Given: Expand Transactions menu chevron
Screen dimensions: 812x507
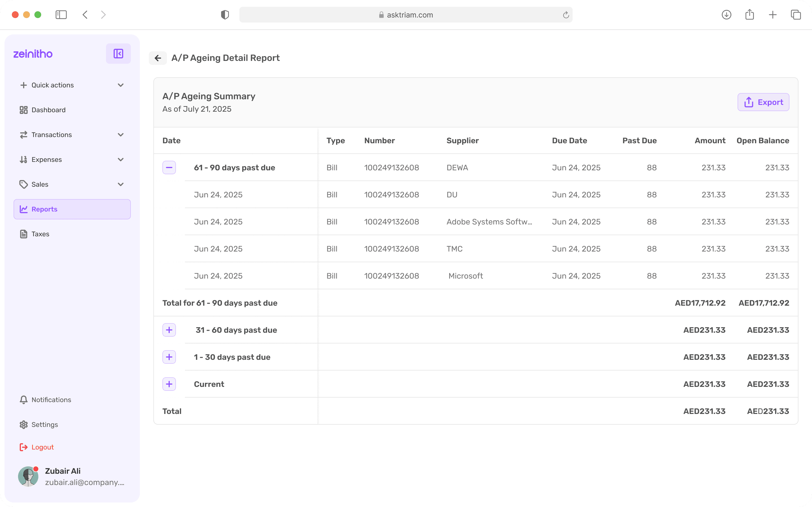Looking at the screenshot, I should click(x=121, y=135).
